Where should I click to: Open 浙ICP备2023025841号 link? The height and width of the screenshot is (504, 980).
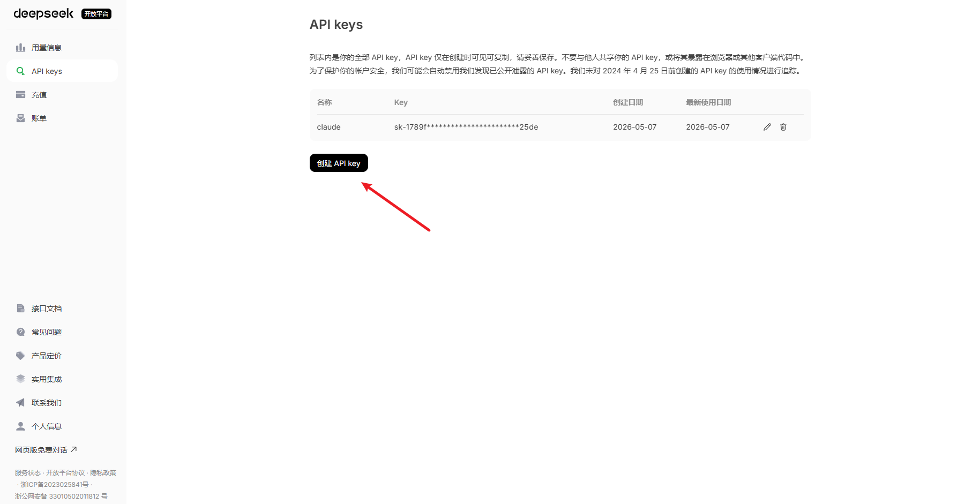click(x=55, y=485)
